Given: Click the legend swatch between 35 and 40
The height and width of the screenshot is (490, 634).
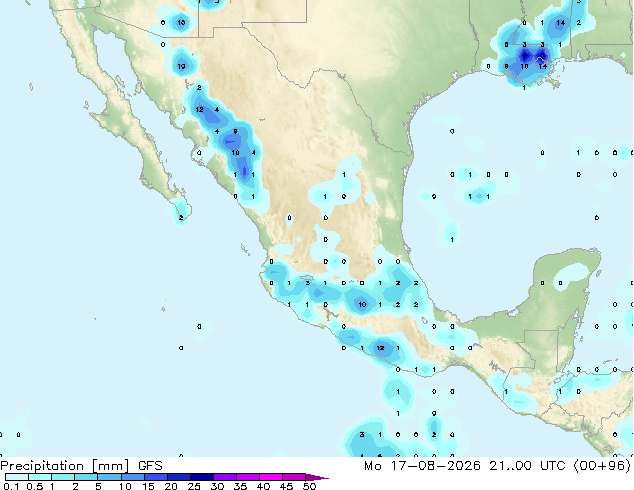Looking at the screenshot, I should pos(247,477).
